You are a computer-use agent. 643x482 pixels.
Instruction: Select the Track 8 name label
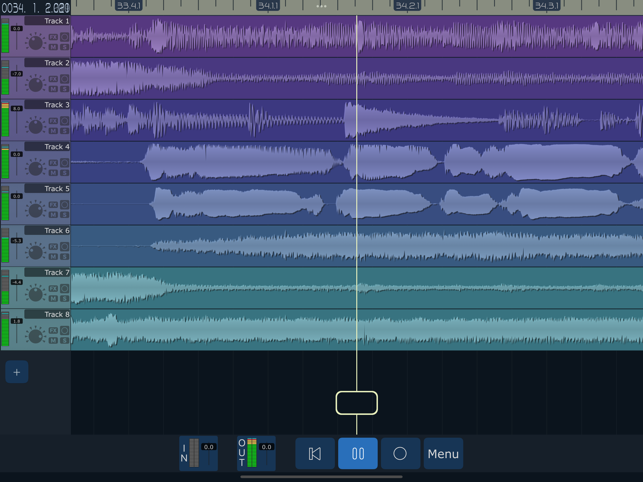coord(47,314)
